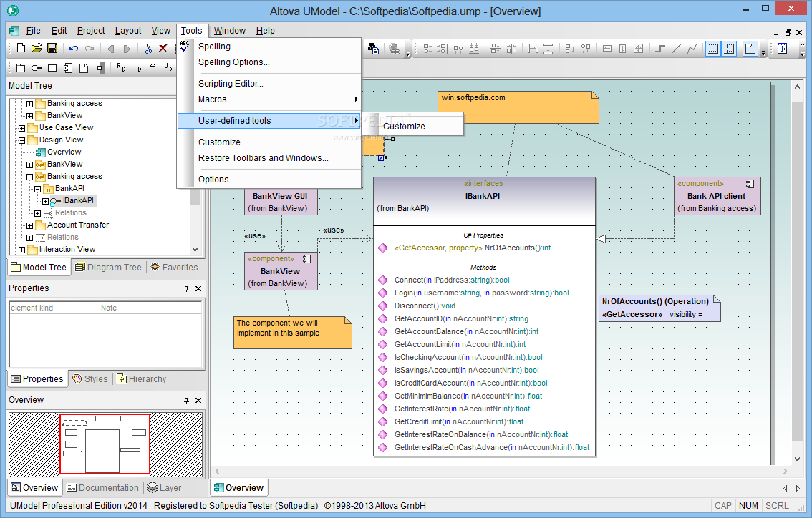The image size is (812, 518).
Task: Switch to the Hierarchy tab
Action: click(x=141, y=379)
